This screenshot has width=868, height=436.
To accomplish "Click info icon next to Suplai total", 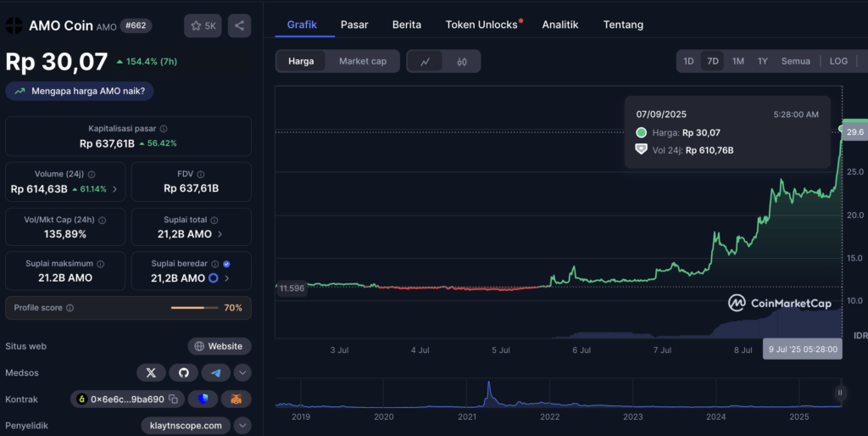I will pos(214,220).
